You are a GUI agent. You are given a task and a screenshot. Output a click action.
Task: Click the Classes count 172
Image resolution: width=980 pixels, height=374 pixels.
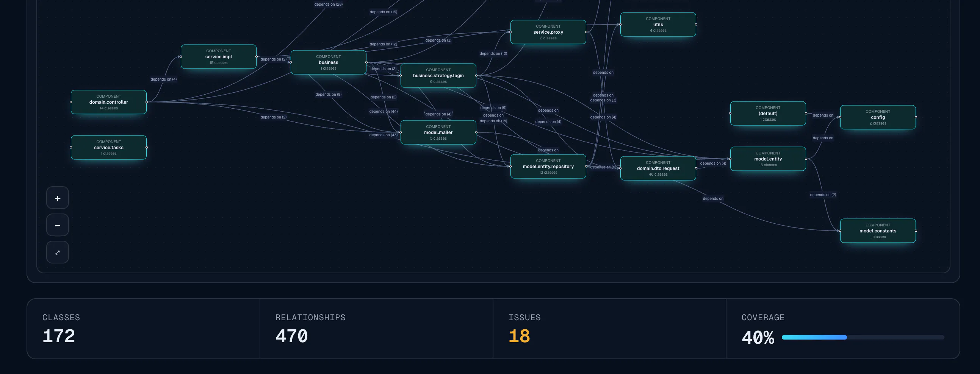pyautogui.click(x=59, y=337)
